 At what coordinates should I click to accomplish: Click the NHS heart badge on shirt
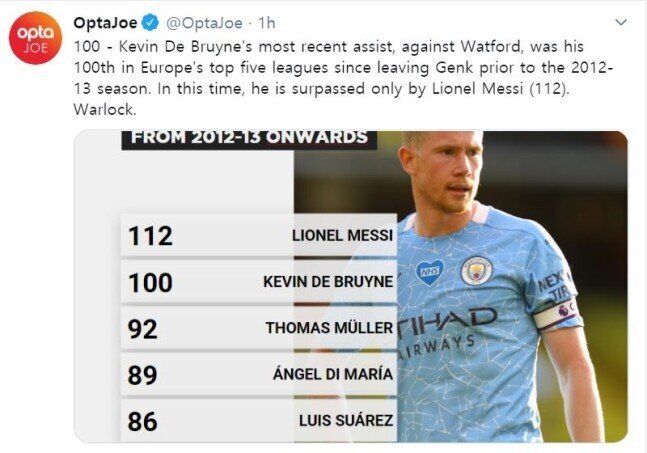tap(430, 272)
